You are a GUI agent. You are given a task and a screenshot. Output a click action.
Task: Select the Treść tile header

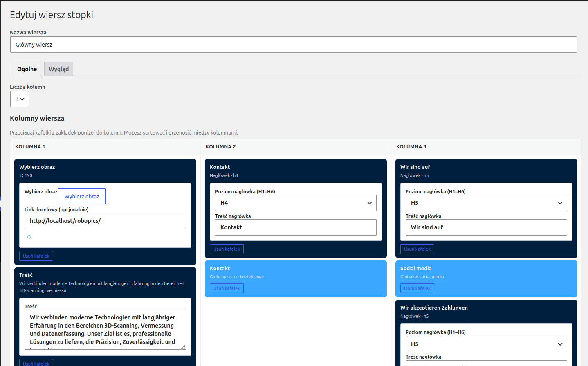[26, 275]
